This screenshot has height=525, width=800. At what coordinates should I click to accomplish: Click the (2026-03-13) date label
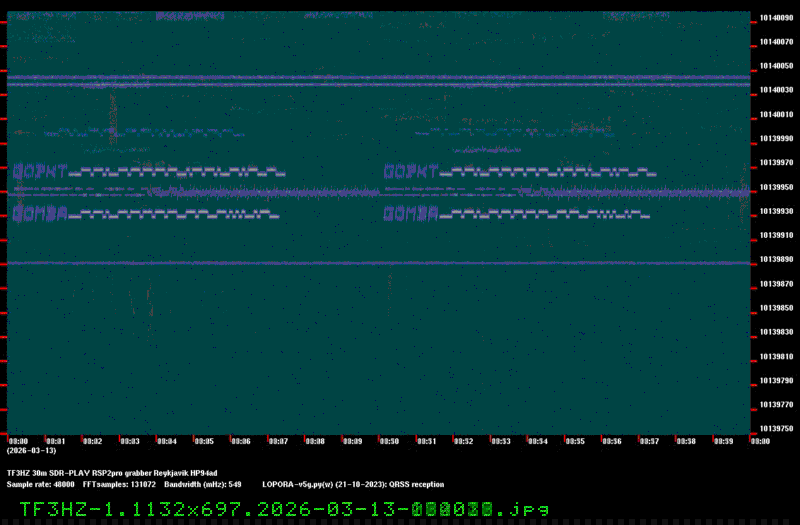point(32,451)
